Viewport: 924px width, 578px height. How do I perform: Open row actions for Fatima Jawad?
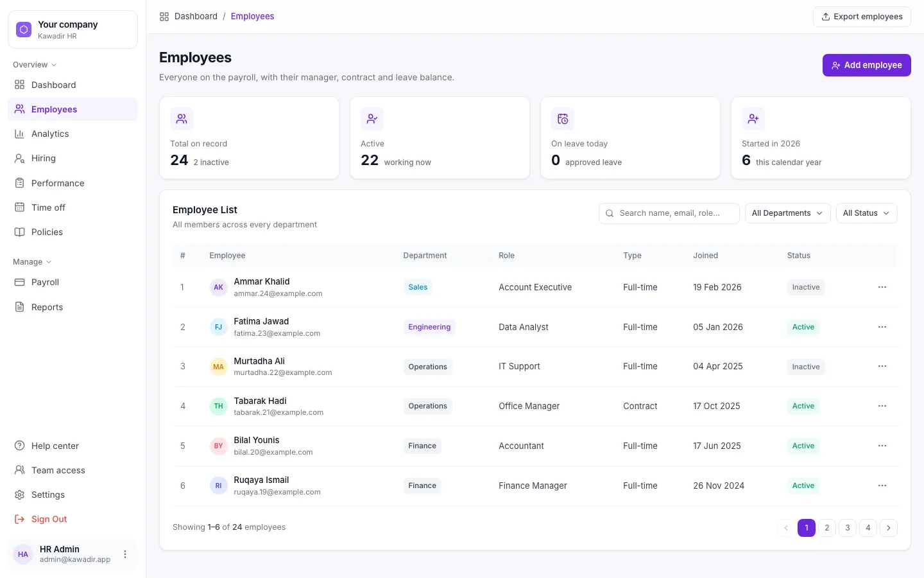pyautogui.click(x=882, y=327)
